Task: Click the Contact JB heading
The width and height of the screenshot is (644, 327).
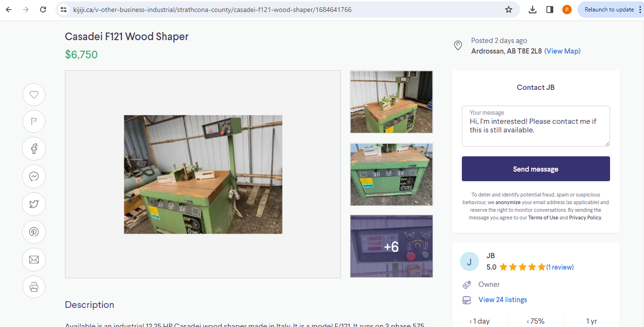Action: point(535,87)
